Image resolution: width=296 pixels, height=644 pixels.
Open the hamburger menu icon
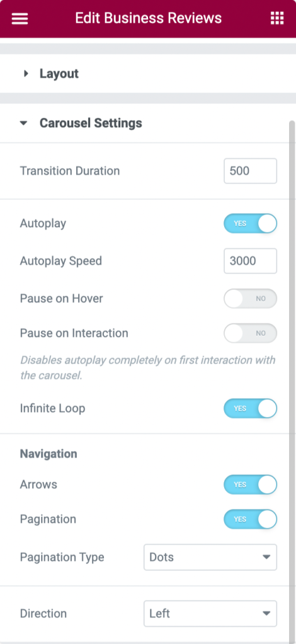tap(20, 18)
